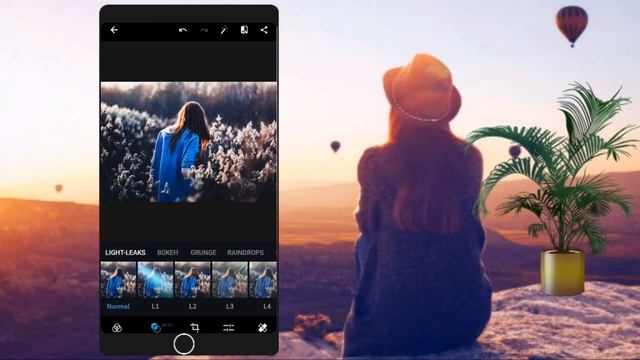Open the crop tool

(x=195, y=327)
